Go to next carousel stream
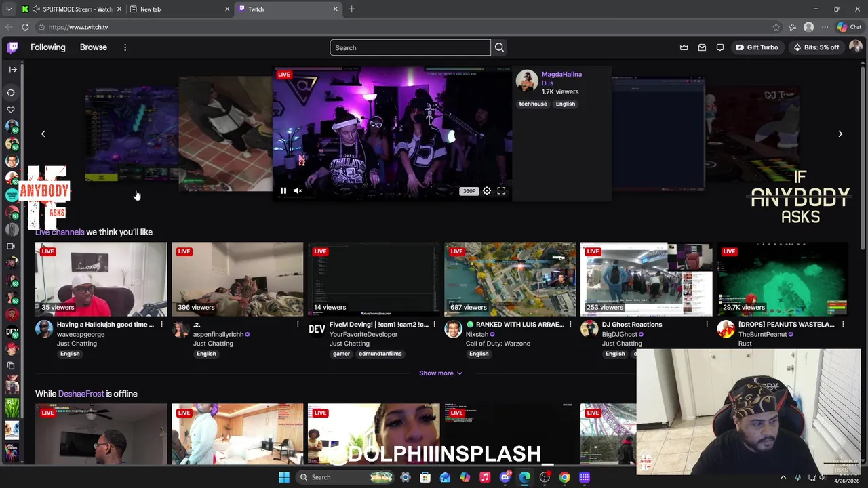Screen dimensions: 868x488 840,134
